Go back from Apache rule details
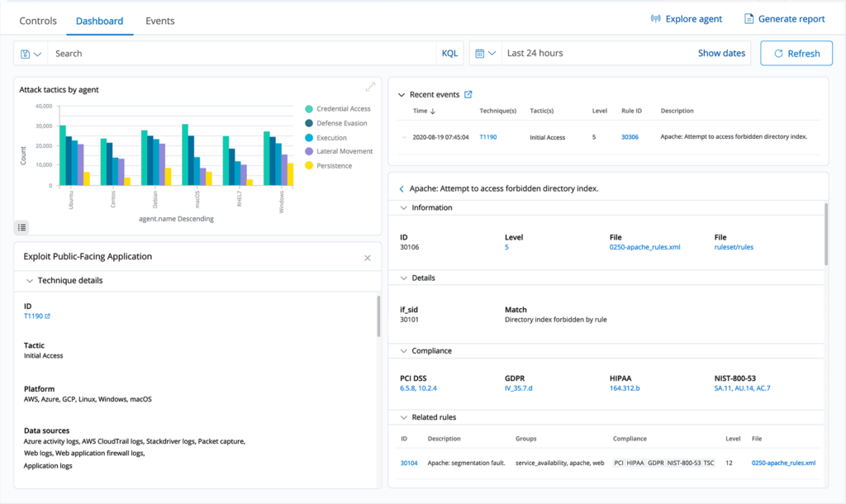 click(402, 189)
